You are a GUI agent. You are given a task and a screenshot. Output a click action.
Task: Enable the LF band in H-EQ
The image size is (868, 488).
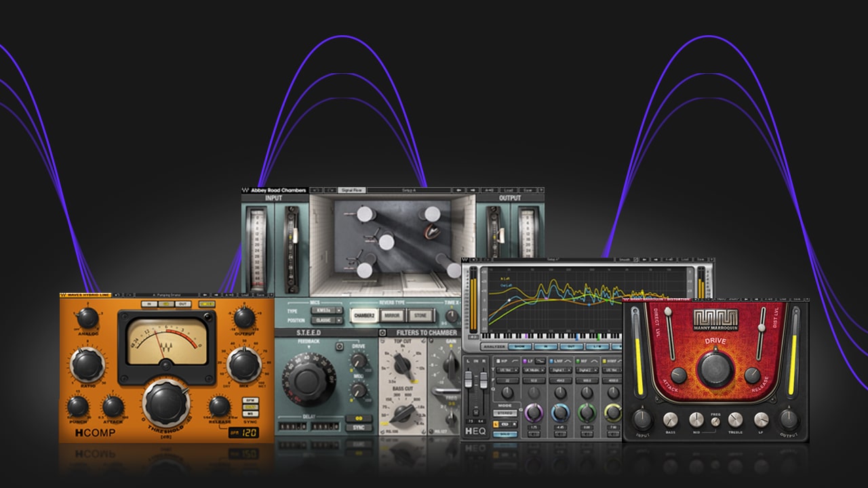tap(525, 361)
